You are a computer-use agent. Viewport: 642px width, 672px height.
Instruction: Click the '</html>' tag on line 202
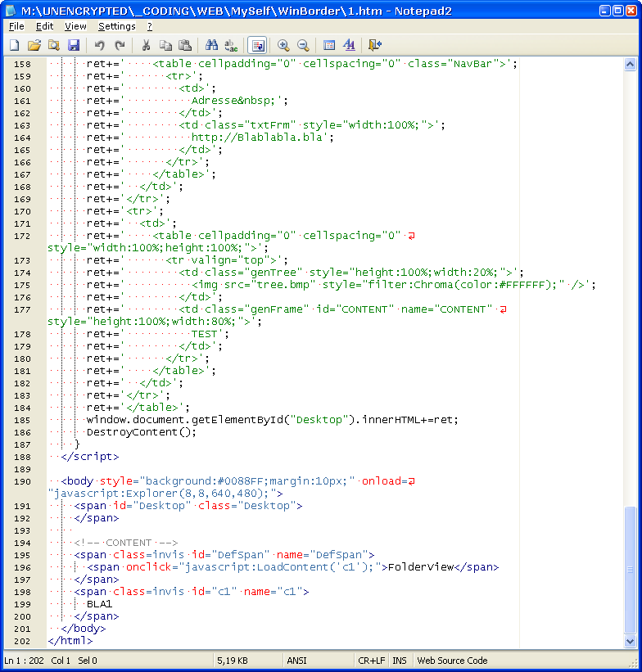(x=70, y=641)
